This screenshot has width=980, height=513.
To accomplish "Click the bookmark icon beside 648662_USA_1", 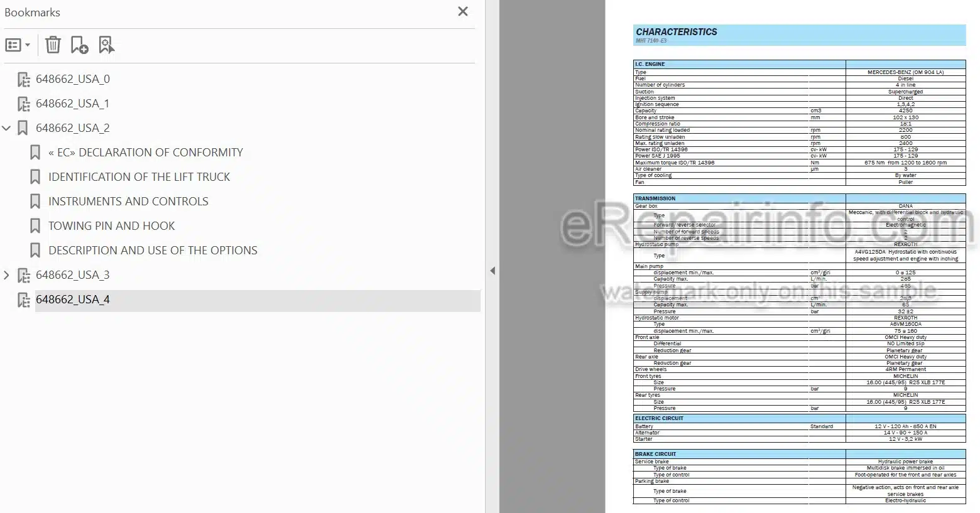I will (23, 104).
